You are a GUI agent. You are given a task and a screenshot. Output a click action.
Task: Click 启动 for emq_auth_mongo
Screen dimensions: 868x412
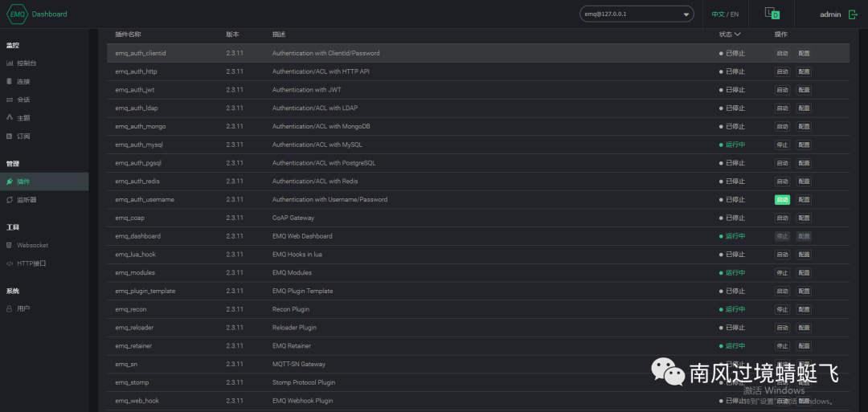point(782,126)
